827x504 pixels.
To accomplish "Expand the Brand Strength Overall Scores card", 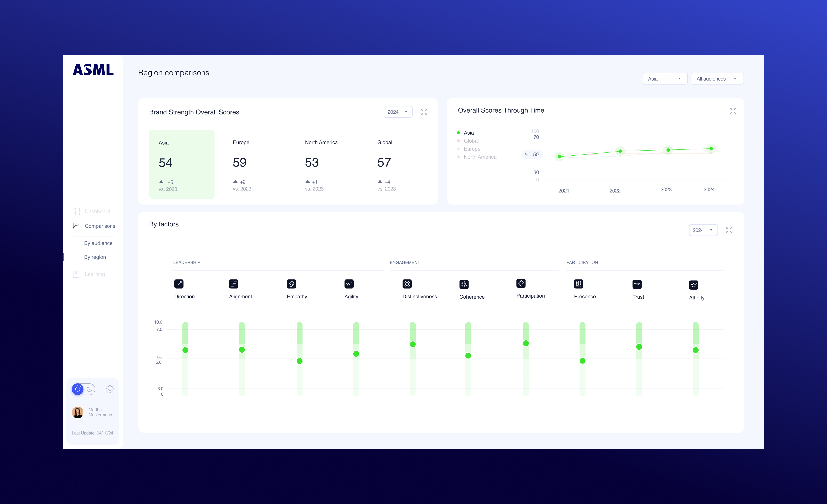I will pyautogui.click(x=424, y=112).
